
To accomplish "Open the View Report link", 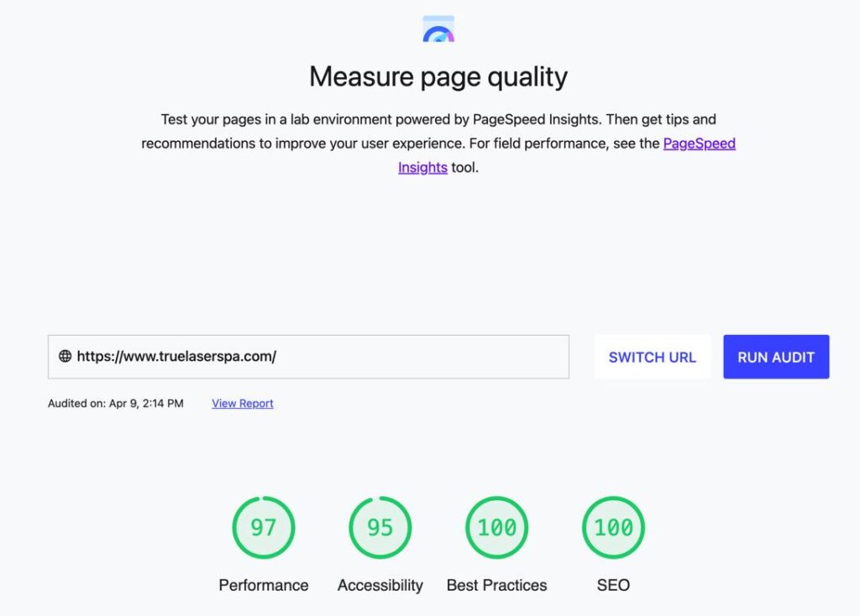I will pyautogui.click(x=243, y=404).
